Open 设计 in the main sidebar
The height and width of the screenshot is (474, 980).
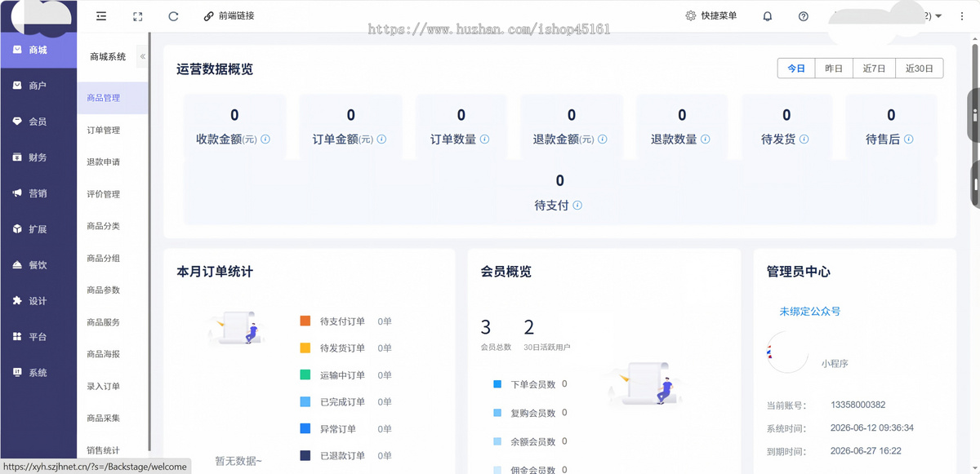coord(38,301)
